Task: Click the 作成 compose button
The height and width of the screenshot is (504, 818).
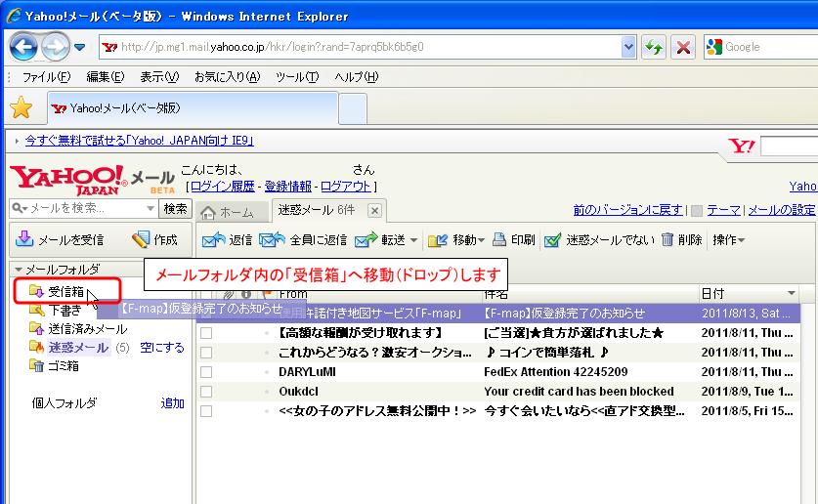Action: [x=154, y=239]
